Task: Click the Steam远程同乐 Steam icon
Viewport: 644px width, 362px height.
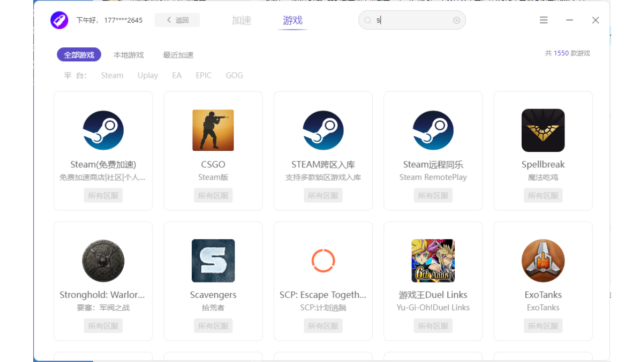Action: pos(433,130)
